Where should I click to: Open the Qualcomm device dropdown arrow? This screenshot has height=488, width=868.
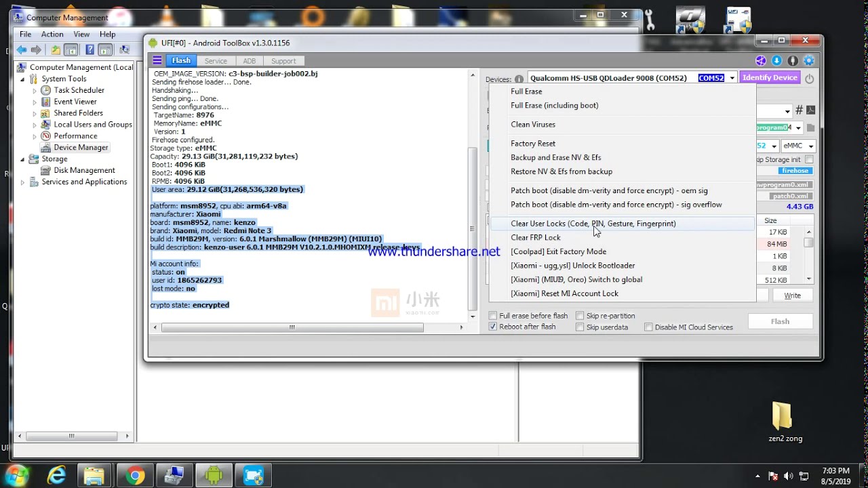[x=732, y=79]
